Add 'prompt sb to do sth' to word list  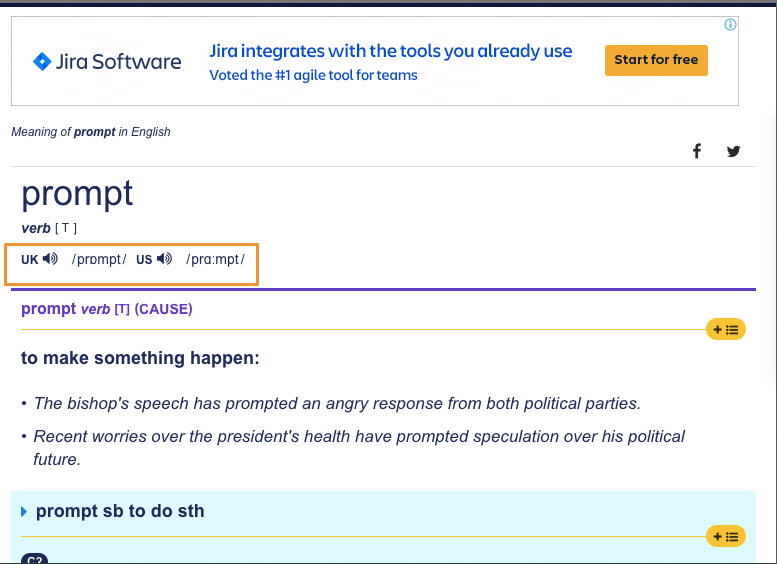tap(725, 536)
